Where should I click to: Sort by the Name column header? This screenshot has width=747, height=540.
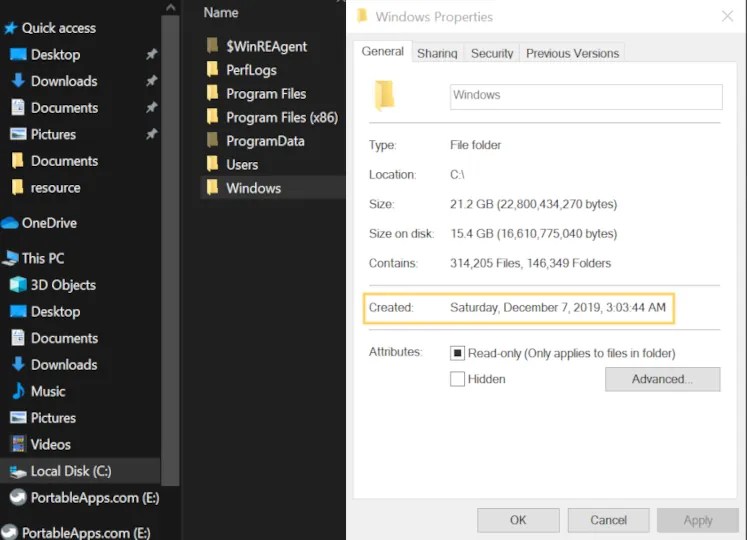pyautogui.click(x=221, y=12)
